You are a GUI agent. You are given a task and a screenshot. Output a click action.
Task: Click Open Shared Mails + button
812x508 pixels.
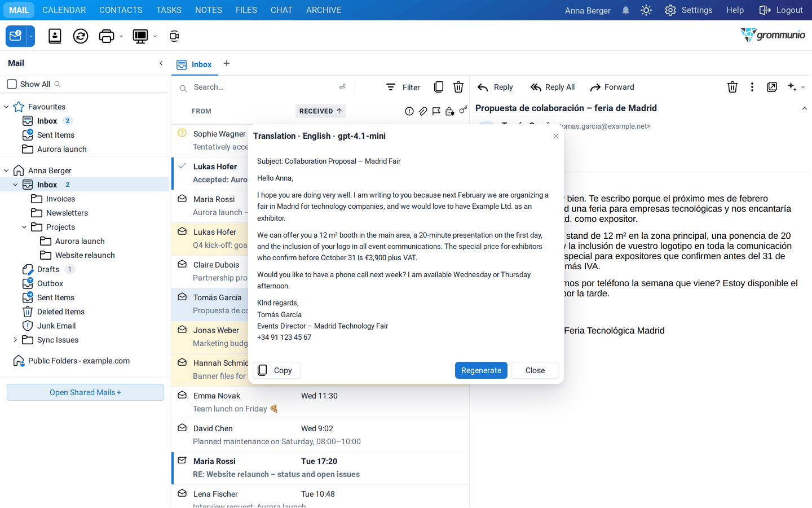point(85,392)
